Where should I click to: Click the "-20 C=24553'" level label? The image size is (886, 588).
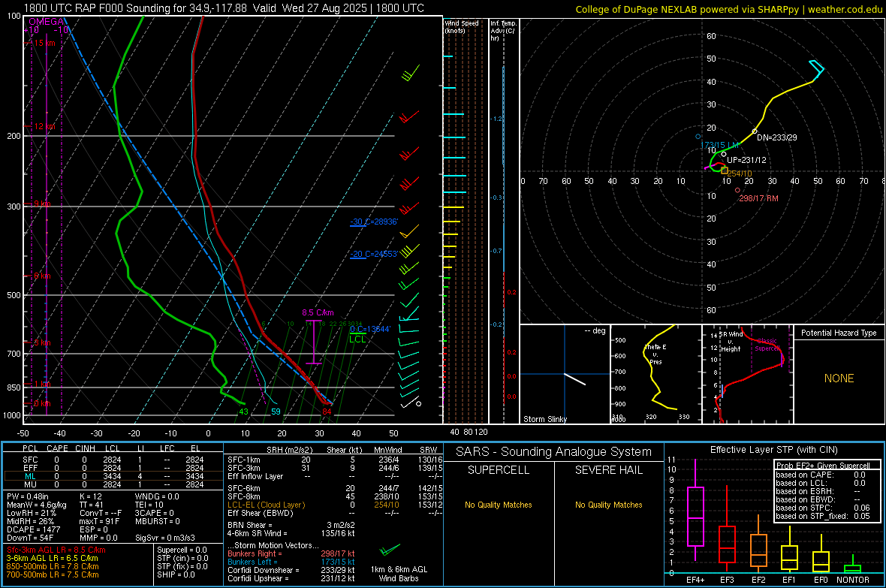click(374, 254)
